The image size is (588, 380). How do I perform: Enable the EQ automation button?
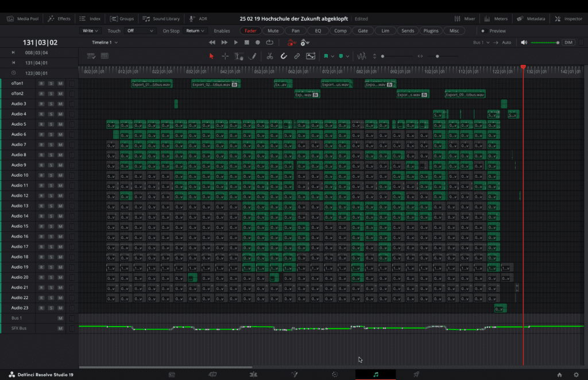click(x=318, y=30)
